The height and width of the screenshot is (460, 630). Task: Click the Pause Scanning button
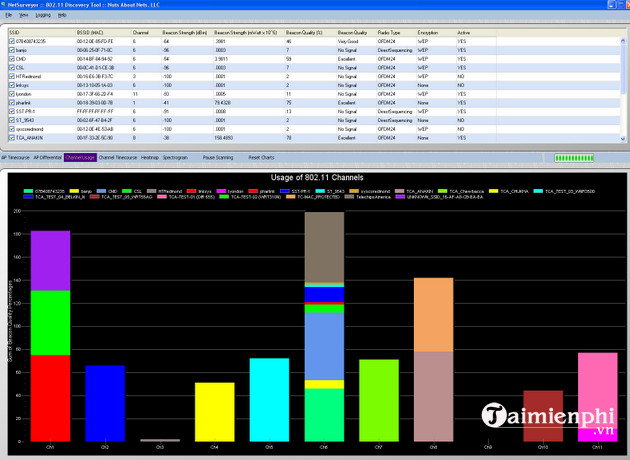point(218,157)
